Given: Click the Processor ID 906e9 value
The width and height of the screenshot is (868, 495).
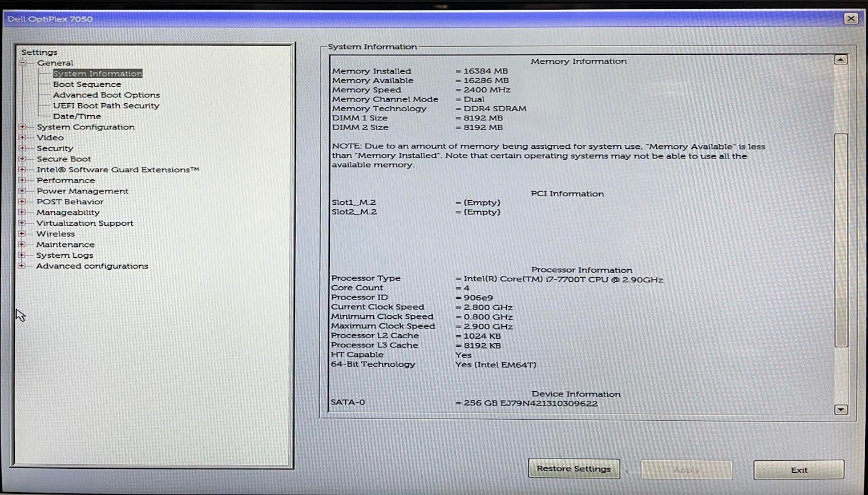Looking at the screenshot, I should [x=478, y=298].
